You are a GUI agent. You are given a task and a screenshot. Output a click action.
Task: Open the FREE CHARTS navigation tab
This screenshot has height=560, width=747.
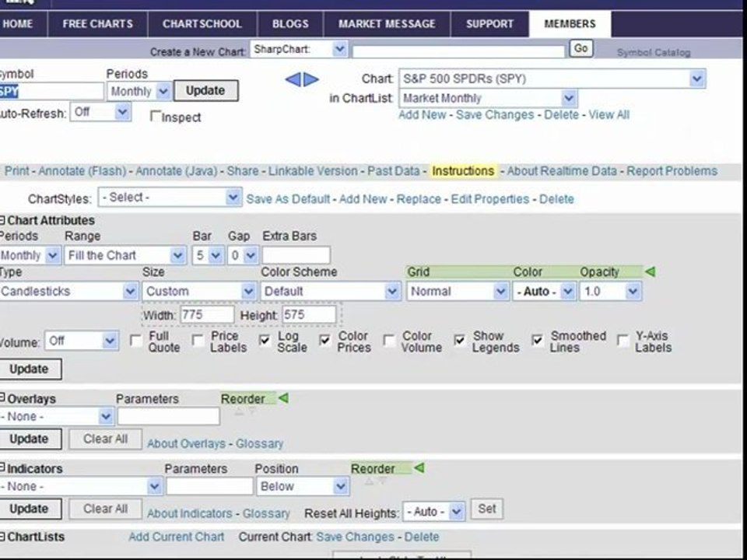(x=98, y=24)
